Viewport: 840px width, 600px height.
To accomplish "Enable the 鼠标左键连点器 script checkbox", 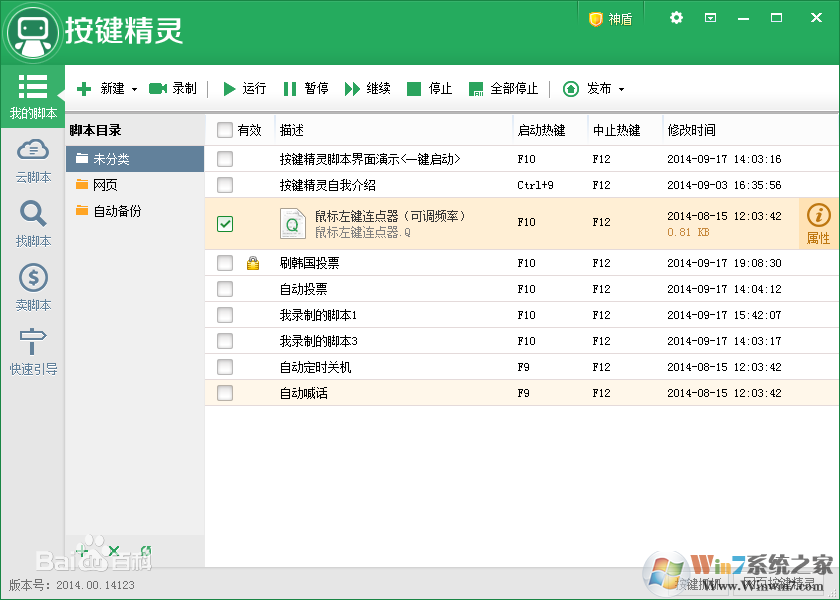I will [225, 224].
